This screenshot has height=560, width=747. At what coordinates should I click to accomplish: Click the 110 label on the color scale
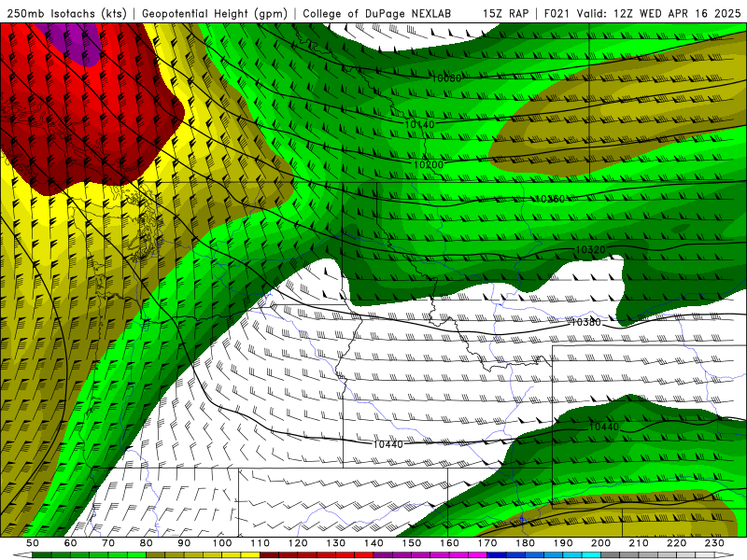click(x=261, y=543)
